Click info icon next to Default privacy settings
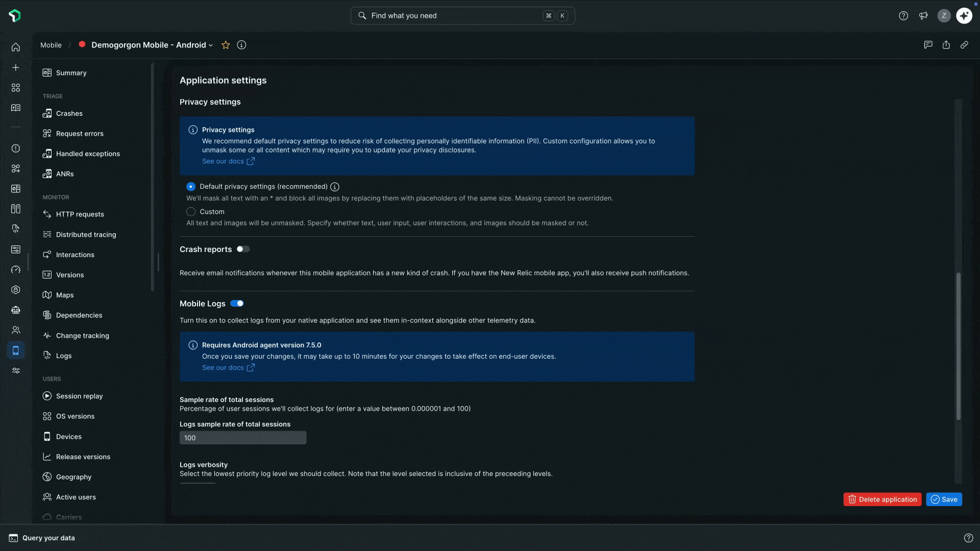The image size is (980, 551). (335, 187)
